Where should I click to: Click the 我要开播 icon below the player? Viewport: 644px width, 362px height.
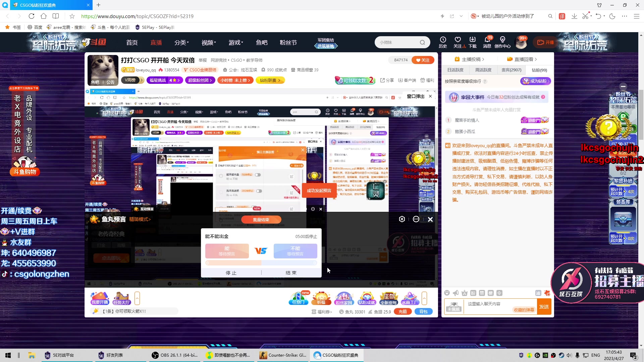point(100,298)
